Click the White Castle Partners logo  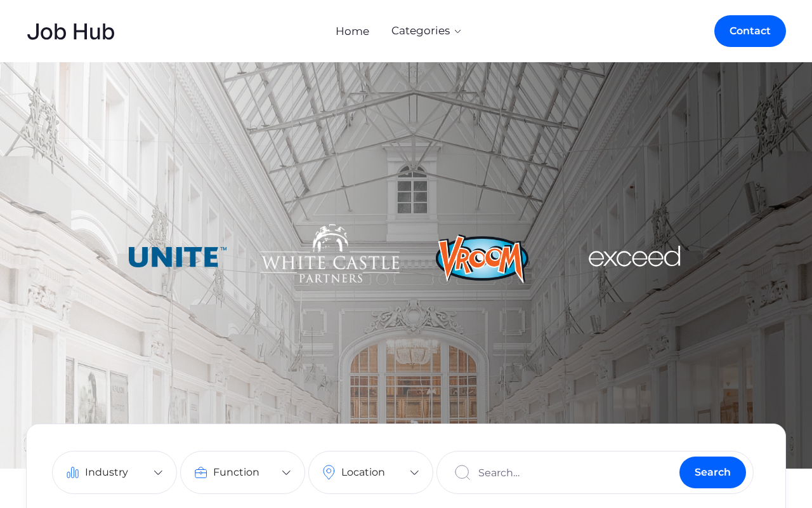click(330, 254)
